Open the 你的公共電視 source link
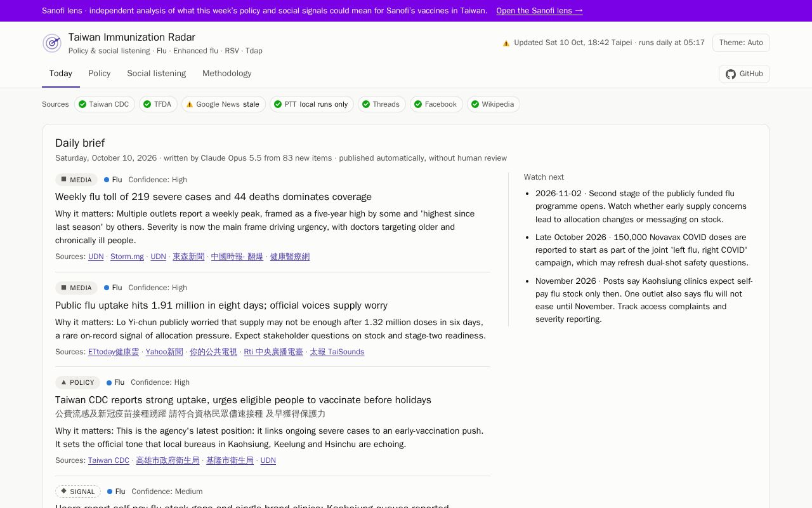812x508 pixels. click(213, 352)
